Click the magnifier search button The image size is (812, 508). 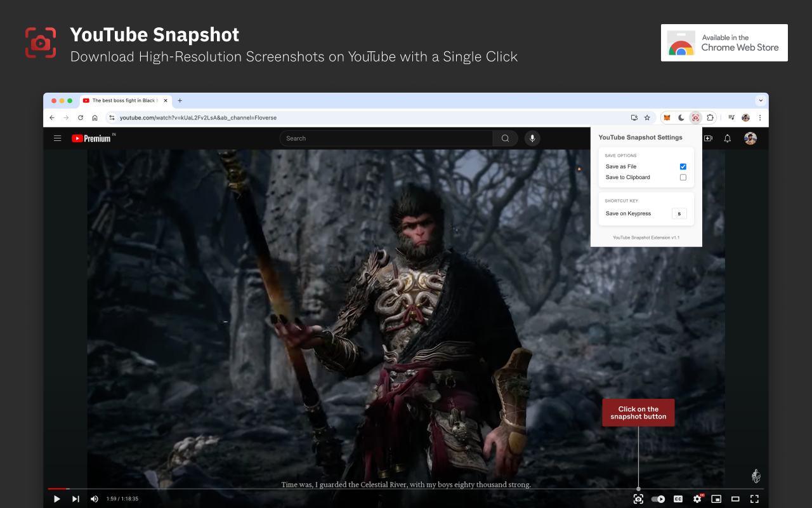tap(505, 138)
